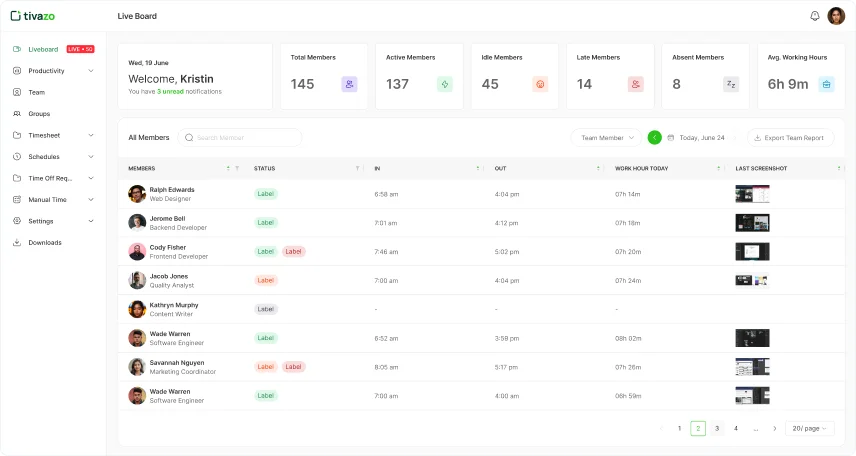Image resolution: width=856 pixels, height=456 pixels.
Task: Go to Downloads in sidebar
Action: pos(45,243)
